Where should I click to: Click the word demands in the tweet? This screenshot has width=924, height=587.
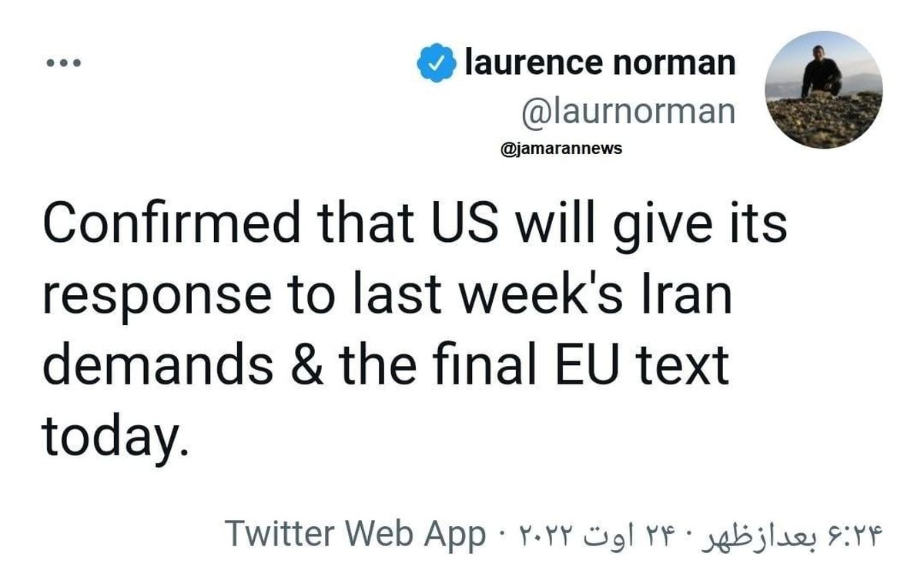[157, 366]
